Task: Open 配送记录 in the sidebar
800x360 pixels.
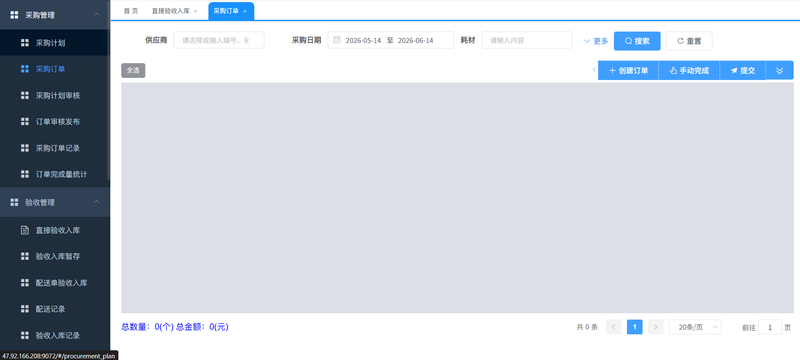Action: 55,309
